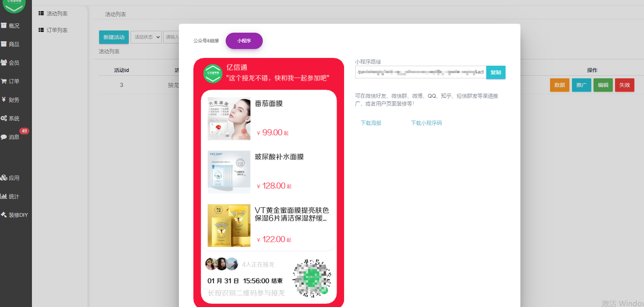Viewport: 644px width, 307px height.
Task: Open the 概况 overview sidebar item
Action: pyautogui.click(x=10, y=26)
